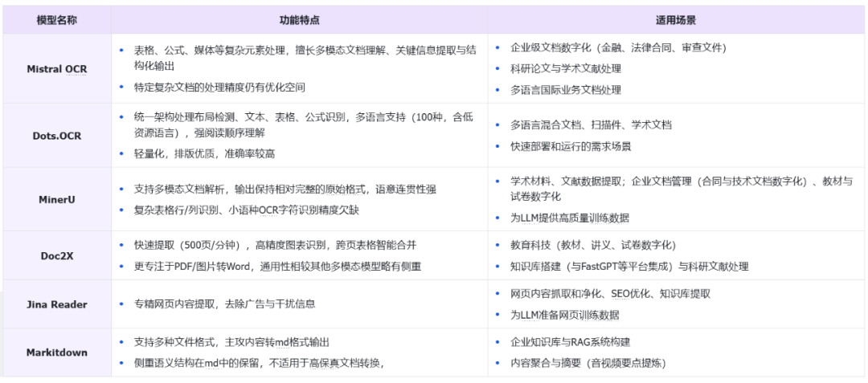
Task: Click the text 多语言混合文档、扫描件、学术文档
Action: tap(592, 125)
